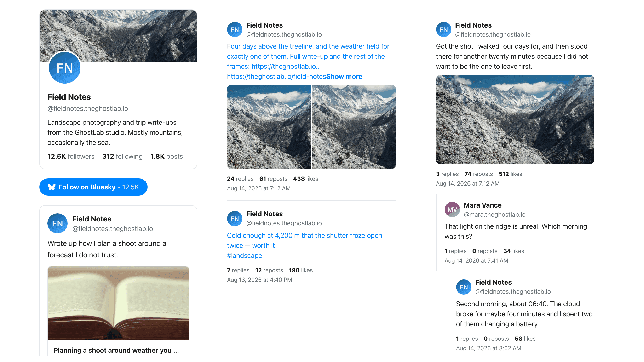This screenshot has height=362, width=644.
Task: Click 512 likes on the 'Got the shot' post
Action: [510, 174]
